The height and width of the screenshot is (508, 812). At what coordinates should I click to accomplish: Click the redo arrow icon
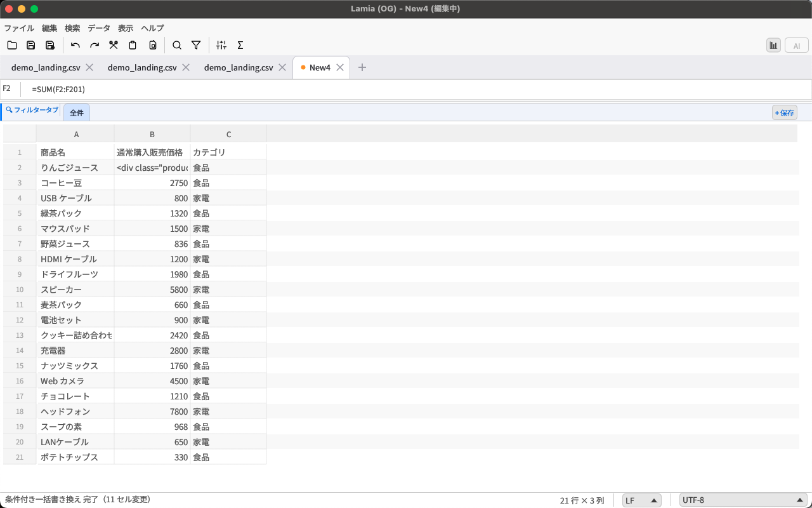(95, 45)
